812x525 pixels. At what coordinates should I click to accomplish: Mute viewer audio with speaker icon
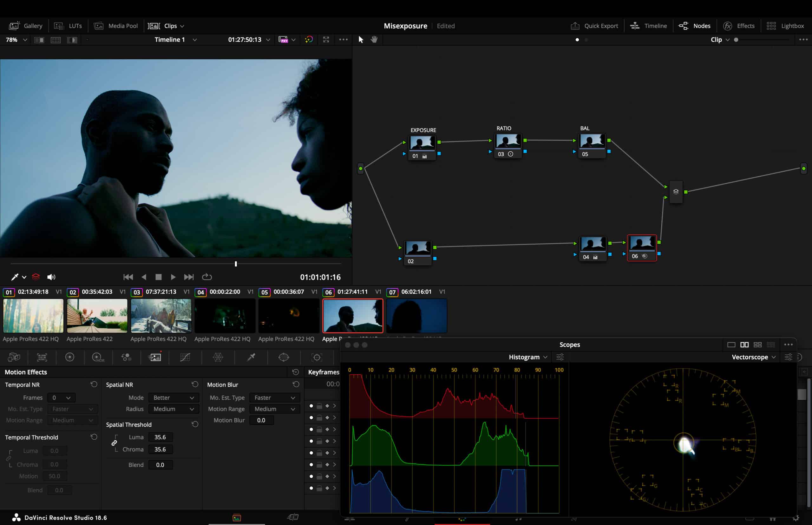tap(51, 277)
